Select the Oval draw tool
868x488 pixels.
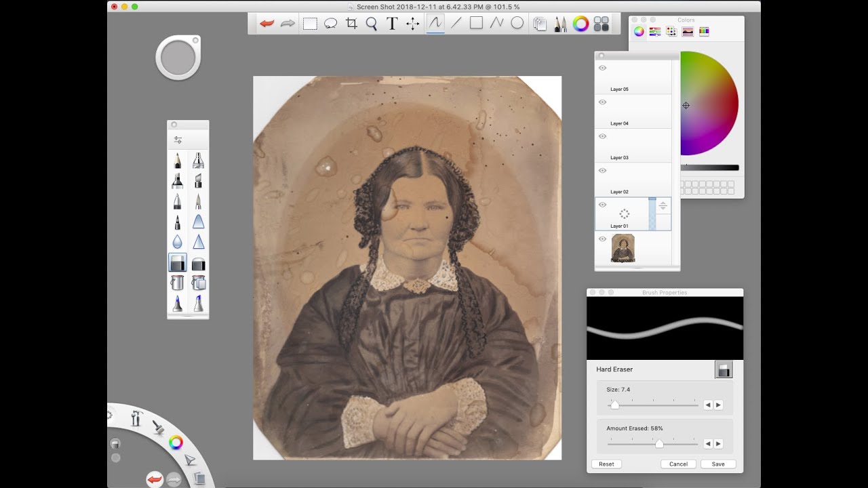(517, 23)
